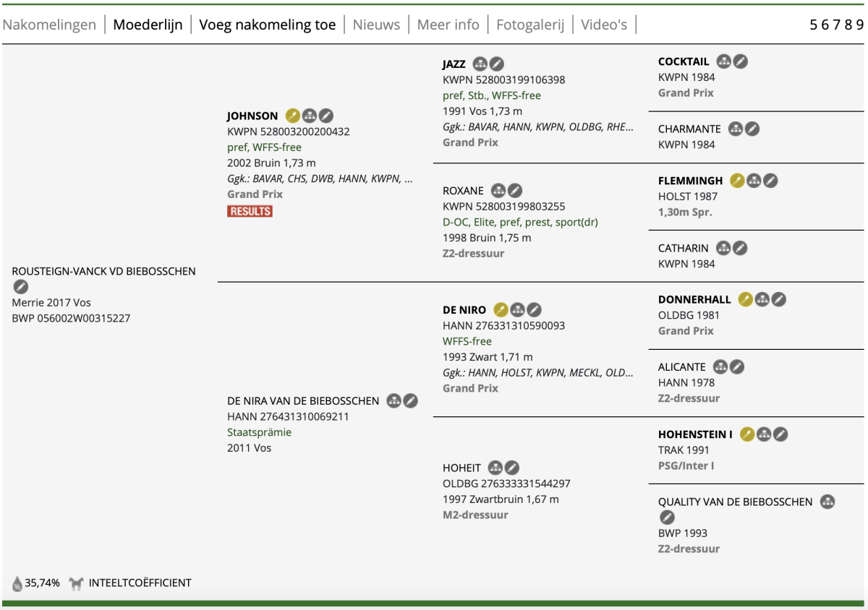Image resolution: width=868 pixels, height=610 pixels.
Task: Click pencil edit icon for DE NIRA VAN DE BIEBOSSCHEN
Action: coord(410,400)
